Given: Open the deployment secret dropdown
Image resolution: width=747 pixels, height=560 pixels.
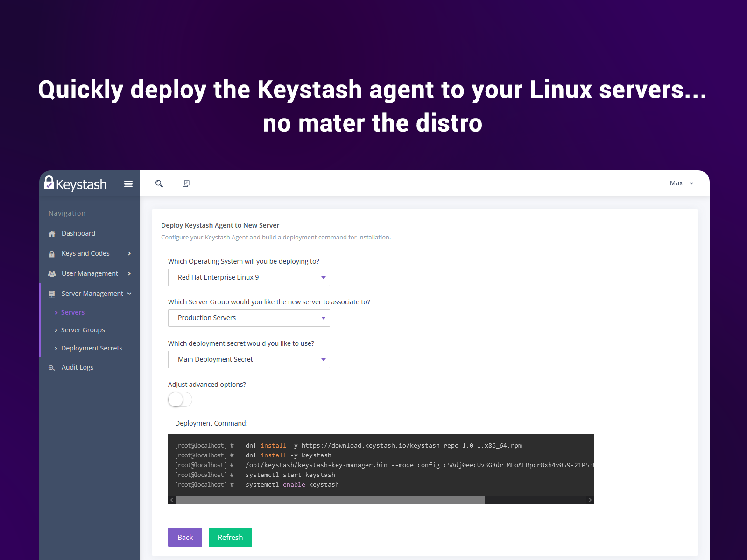Looking at the screenshot, I should (249, 359).
